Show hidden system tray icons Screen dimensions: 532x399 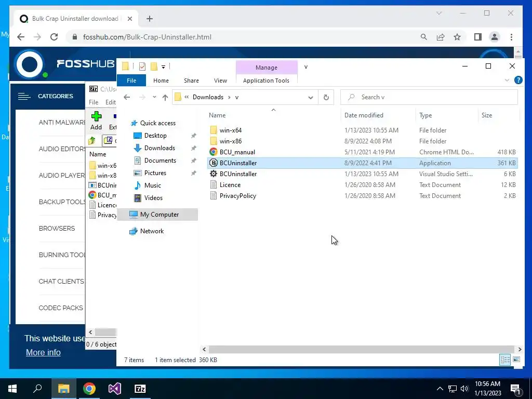440,389
